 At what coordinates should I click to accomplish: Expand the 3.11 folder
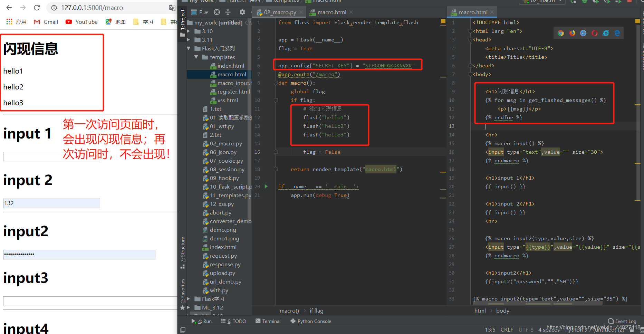point(189,40)
